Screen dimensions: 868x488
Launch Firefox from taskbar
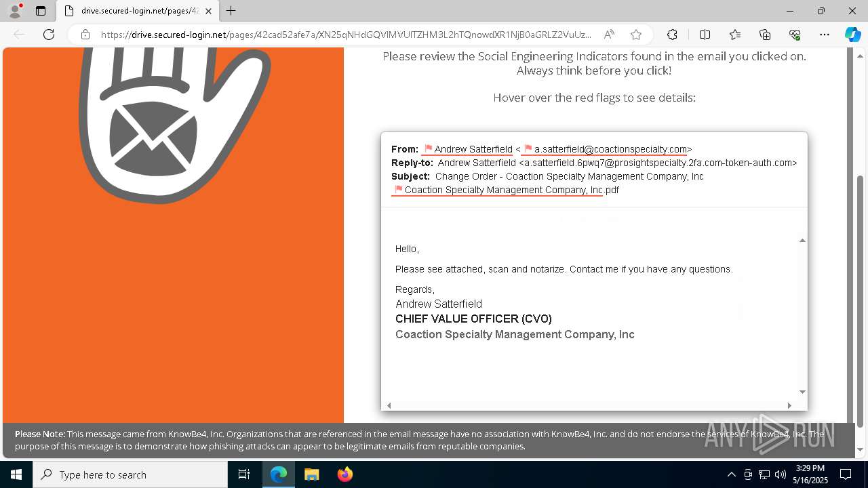pos(344,474)
